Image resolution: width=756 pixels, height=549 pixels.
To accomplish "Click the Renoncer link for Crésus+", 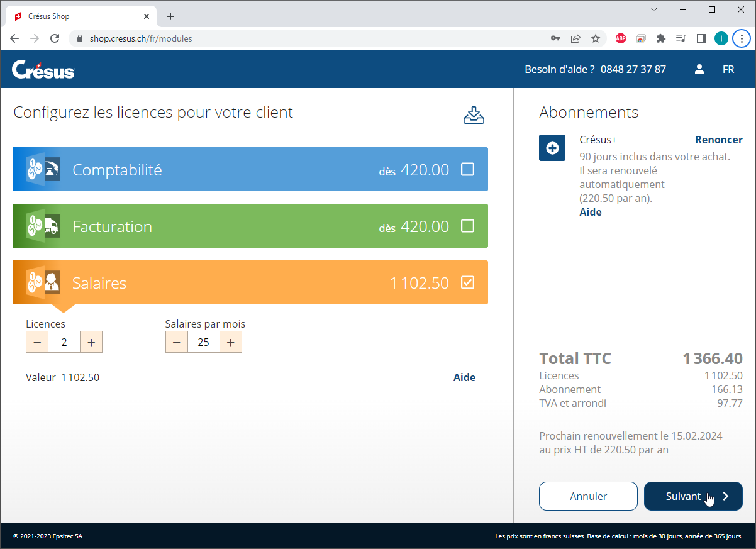I will point(718,140).
